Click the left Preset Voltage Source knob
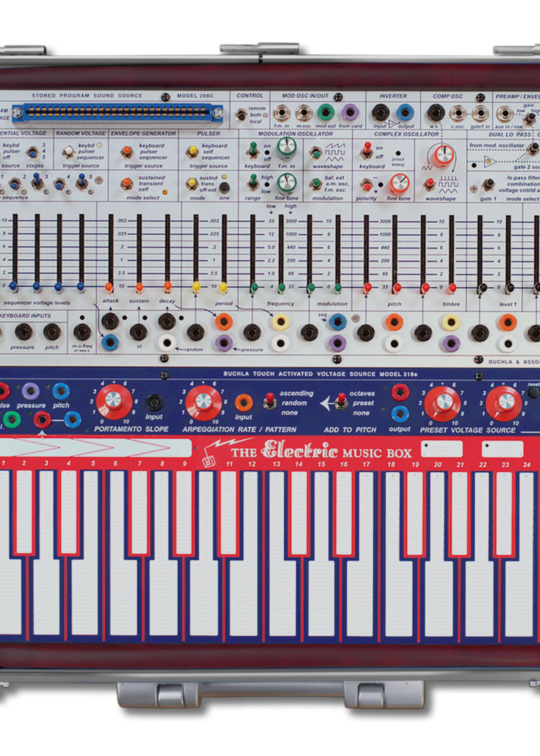540x756 pixels. (x=443, y=403)
